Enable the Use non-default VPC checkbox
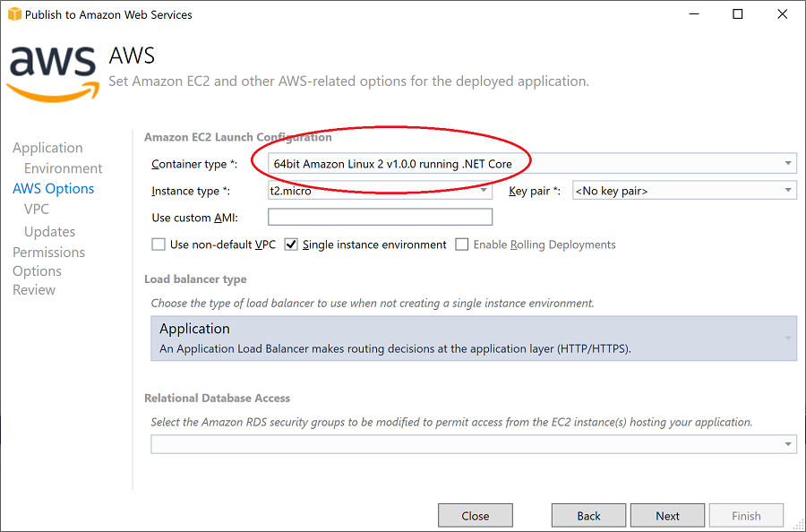Viewport: 806px width, 532px height. coord(159,244)
